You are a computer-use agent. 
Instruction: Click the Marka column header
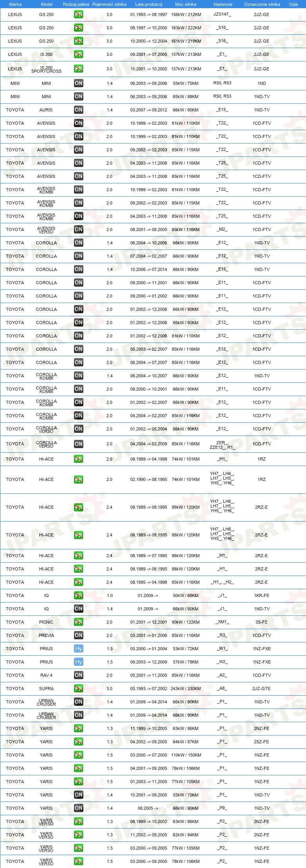15,4
